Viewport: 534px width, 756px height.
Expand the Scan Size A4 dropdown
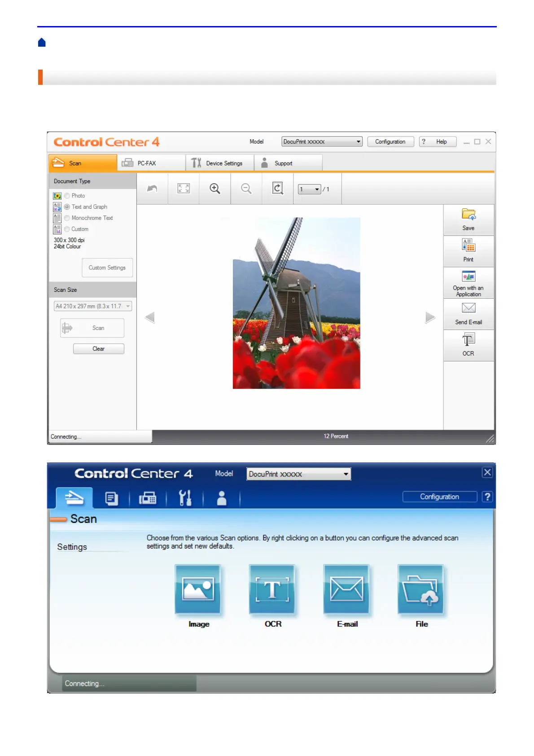click(93, 306)
